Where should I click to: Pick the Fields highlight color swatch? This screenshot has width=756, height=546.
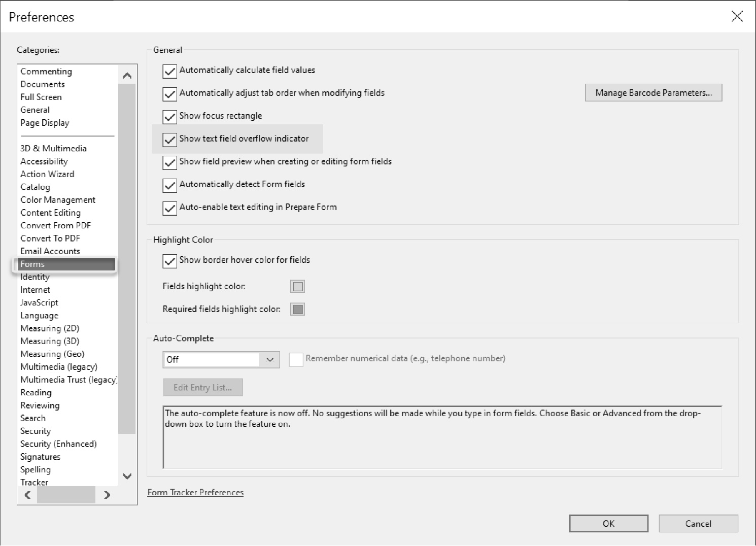[x=297, y=287]
